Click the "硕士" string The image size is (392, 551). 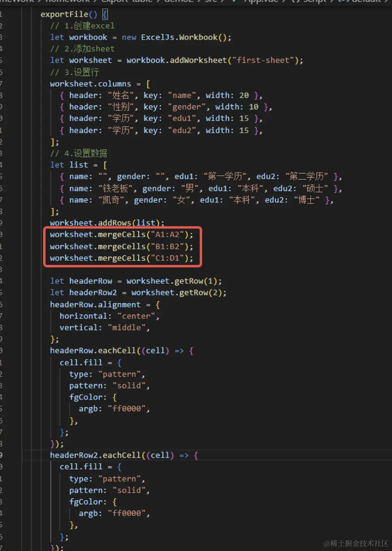tap(315, 189)
